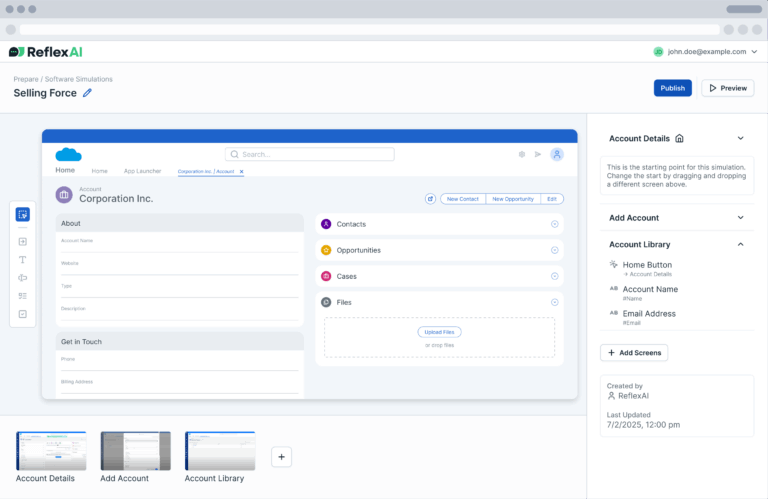Click the plus button to add a screen thumbnail
Image resolution: width=768 pixels, height=499 pixels.
click(x=282, y=457)
